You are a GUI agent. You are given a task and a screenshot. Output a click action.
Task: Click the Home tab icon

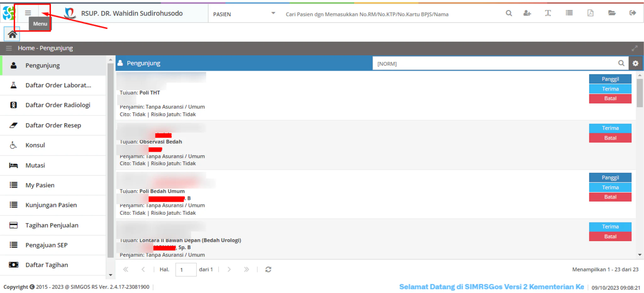[12, 34]
